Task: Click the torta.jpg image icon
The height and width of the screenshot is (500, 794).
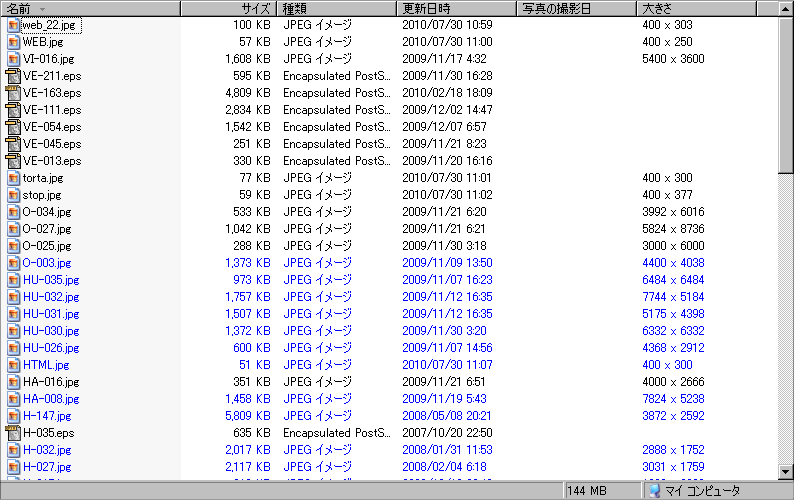Action: [14, 178]
